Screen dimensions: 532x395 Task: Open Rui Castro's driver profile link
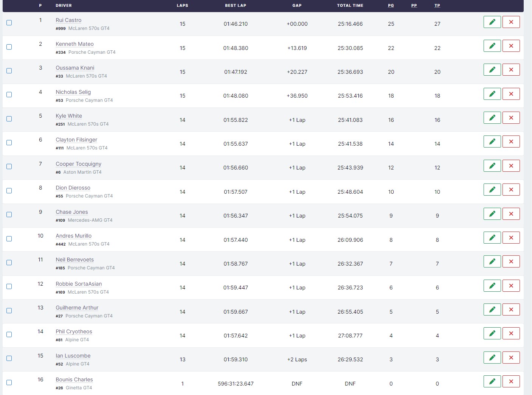68,20
